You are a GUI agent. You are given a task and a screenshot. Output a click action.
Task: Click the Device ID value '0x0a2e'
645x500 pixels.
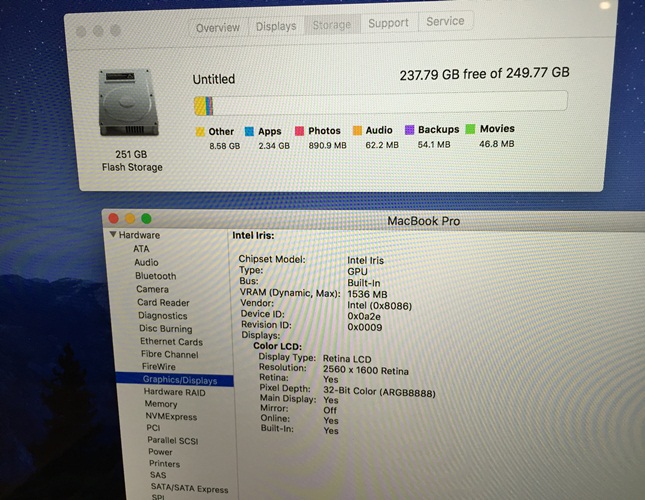[364, 317]
